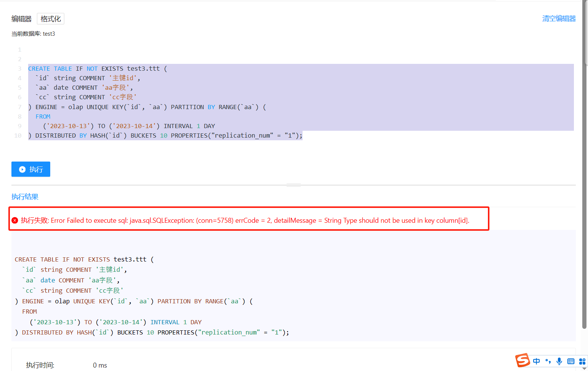Click the 执行失败 error message text
Viewport: 588px width, 371px height.
245,220
